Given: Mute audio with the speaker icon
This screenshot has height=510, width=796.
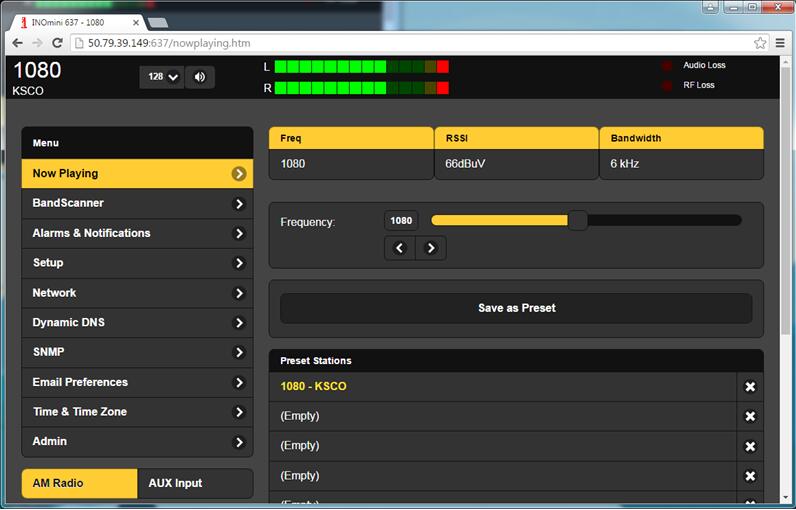Looking at the screenshot, I should (x=200, y=77).
